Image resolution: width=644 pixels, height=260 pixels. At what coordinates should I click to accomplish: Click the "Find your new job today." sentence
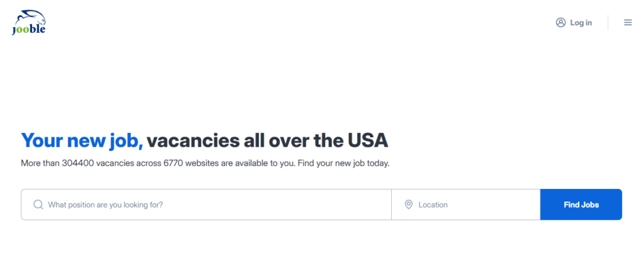[343, 163]
